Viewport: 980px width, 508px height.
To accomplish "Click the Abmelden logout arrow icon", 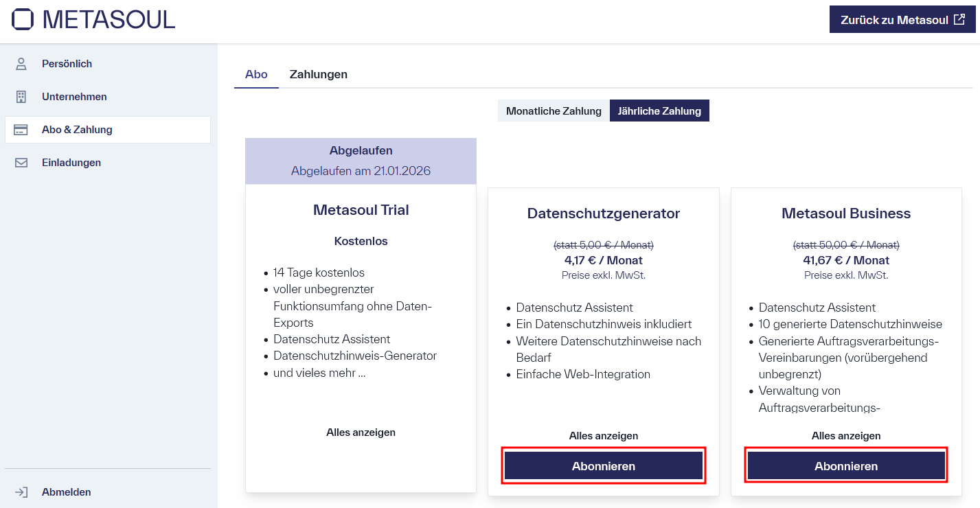I will 21,492.
